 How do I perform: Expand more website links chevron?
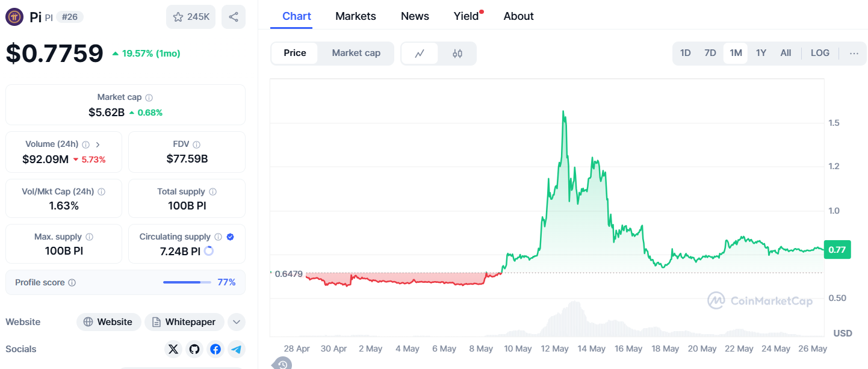point(237,322)
